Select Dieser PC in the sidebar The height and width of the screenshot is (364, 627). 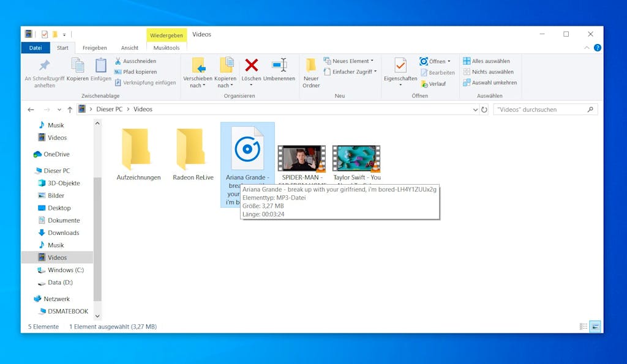coord(53,171)
